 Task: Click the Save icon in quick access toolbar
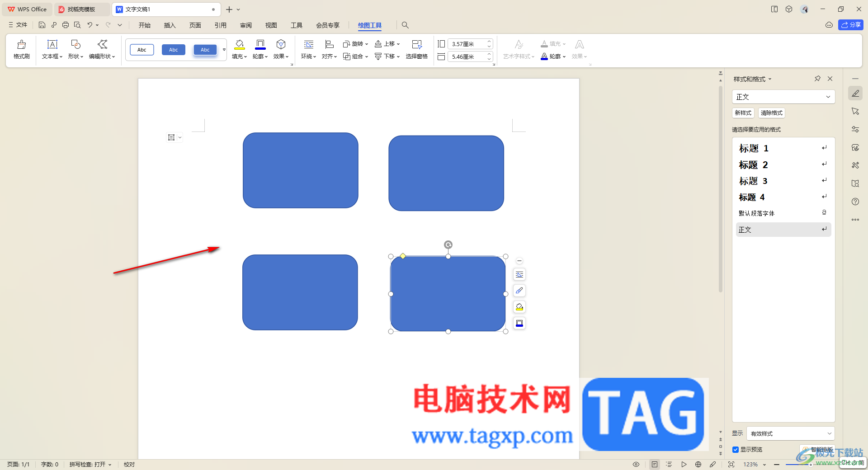(x=42, y=25)
